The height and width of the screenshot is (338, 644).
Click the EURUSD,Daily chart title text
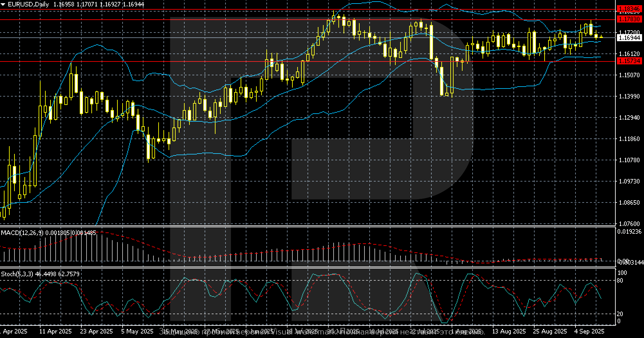point(28,5)
